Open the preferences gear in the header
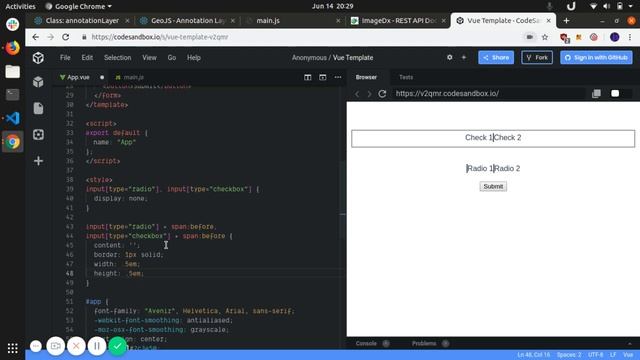 tap(449, 58)
